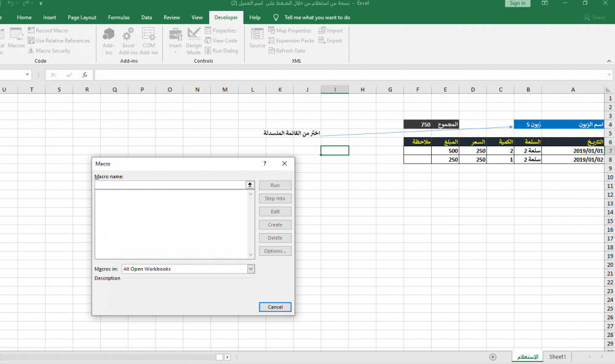Click Run in Macro dialog
This screenshot has height=364, width=615.
(275, 185)
